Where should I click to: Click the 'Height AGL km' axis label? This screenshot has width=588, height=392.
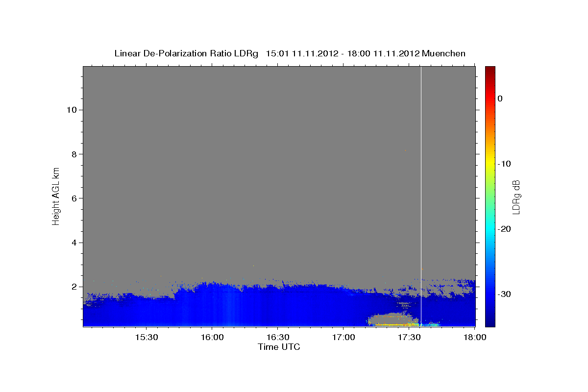coord(56,196)
